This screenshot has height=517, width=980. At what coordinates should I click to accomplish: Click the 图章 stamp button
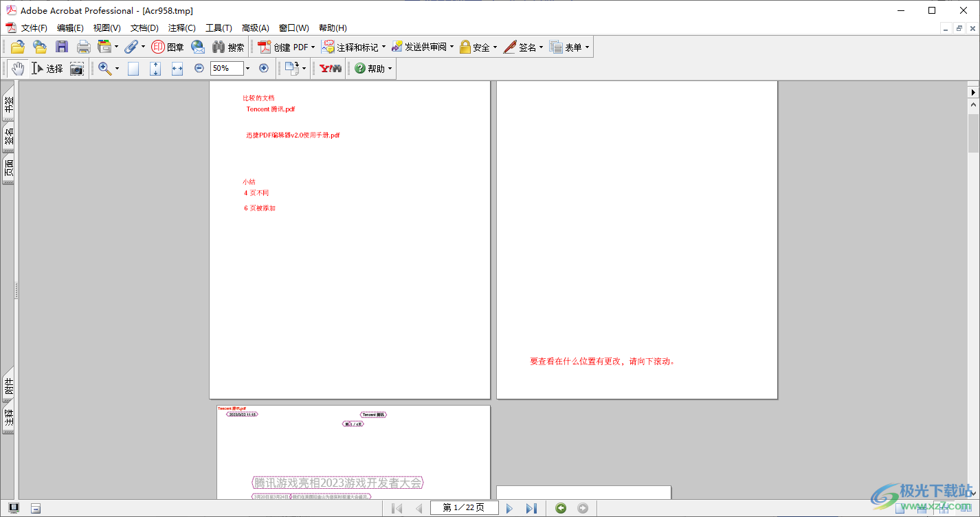click(168, 47)
